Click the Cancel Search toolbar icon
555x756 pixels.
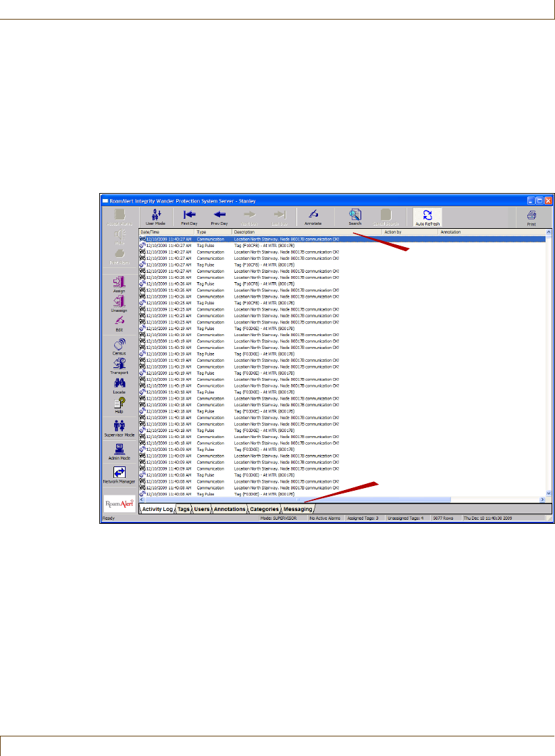386,217
